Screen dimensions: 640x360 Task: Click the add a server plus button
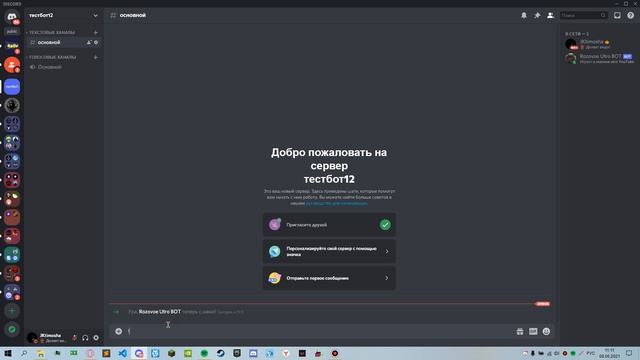tap(12, 311)
